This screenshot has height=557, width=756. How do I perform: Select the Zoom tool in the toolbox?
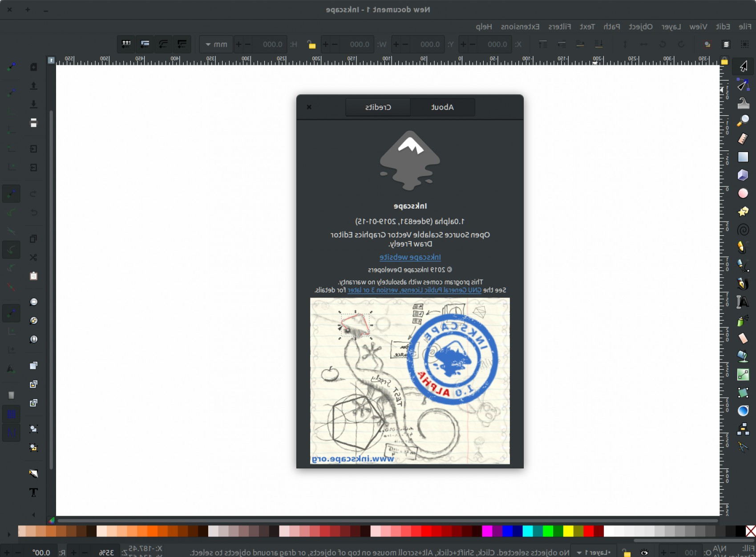(743, 120)
